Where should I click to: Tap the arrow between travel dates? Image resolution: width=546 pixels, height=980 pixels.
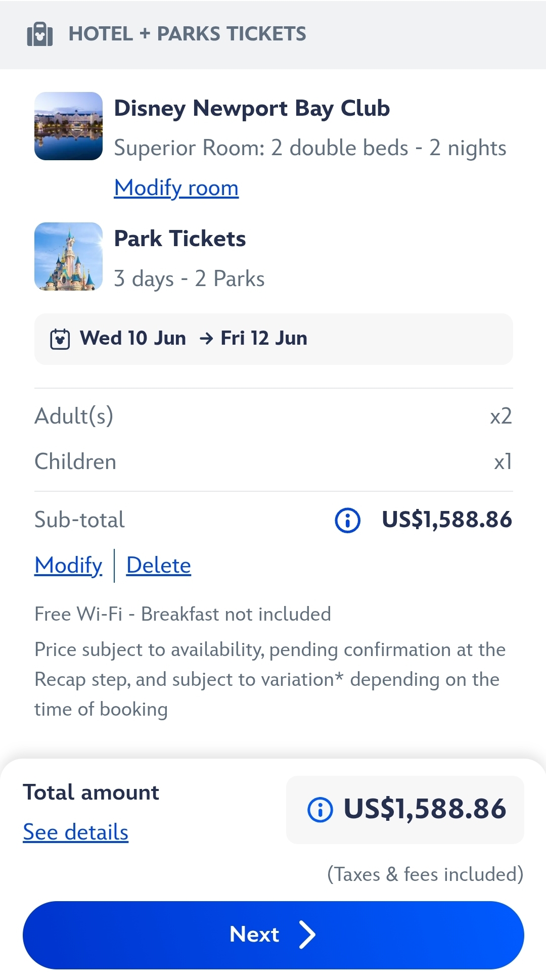[206, 339]
